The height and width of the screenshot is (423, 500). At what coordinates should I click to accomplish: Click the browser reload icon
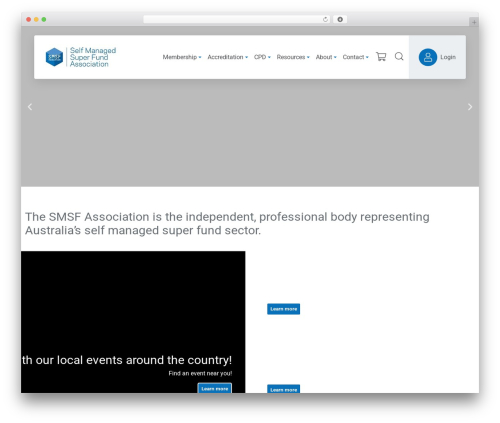[325, 20]
